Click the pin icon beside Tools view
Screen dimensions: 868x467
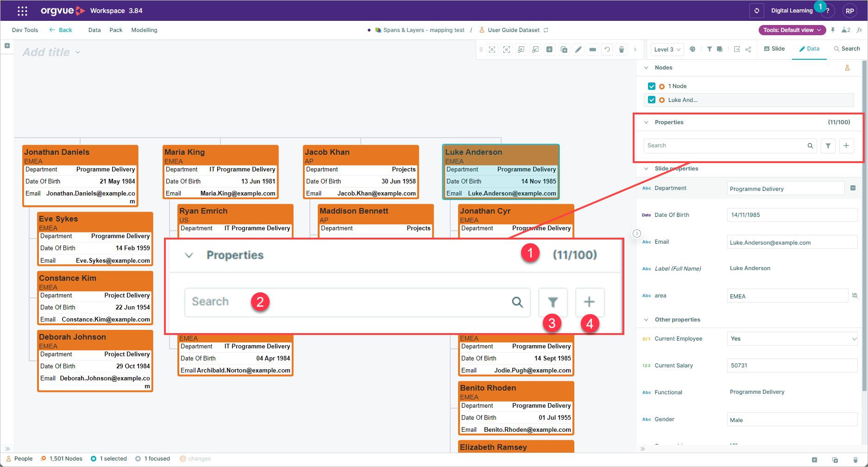(x=833, y=30)
